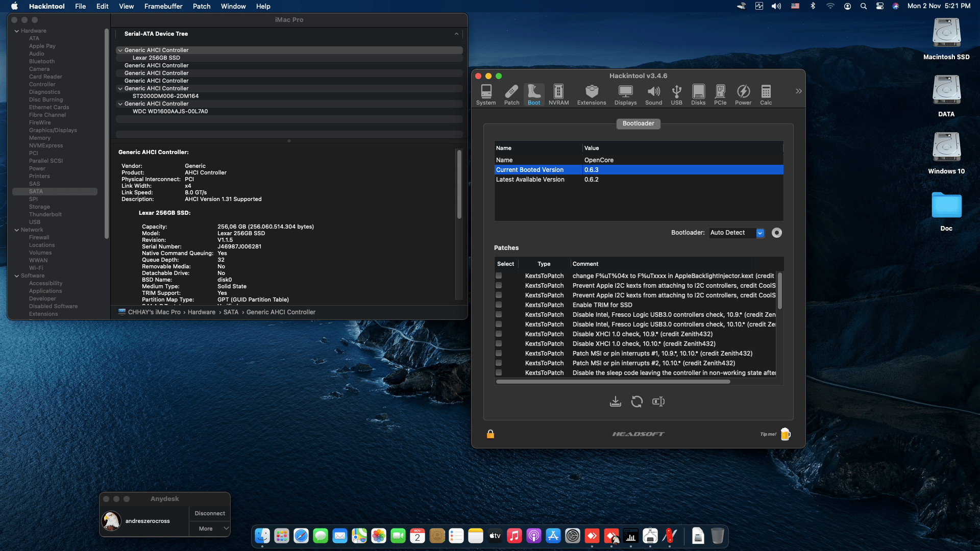
Task: Check the Enable TRIM for SSD patch
Action: pyautogui.click(x=499, y=305)
